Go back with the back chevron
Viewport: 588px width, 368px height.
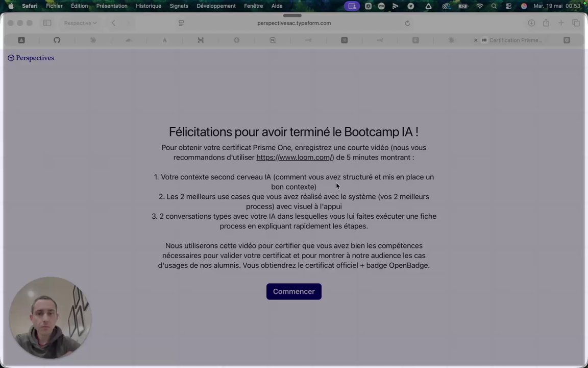(113, 23)
